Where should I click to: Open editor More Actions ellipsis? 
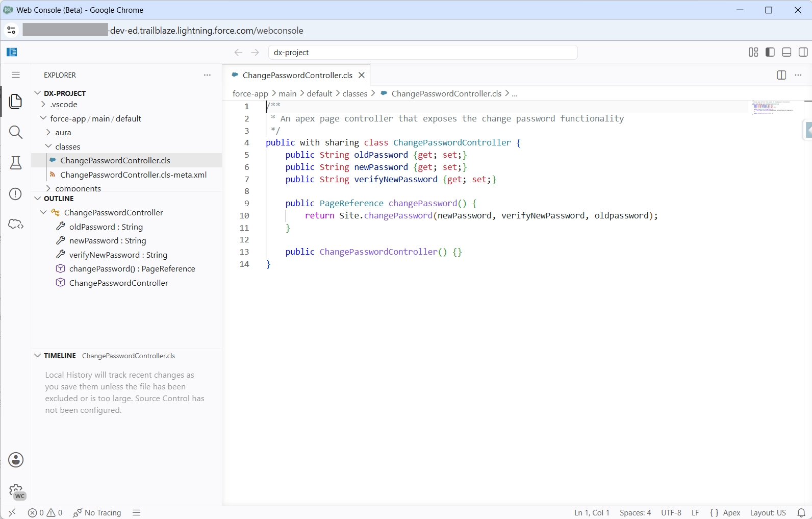pyautogui.click(x=798, y=75)
